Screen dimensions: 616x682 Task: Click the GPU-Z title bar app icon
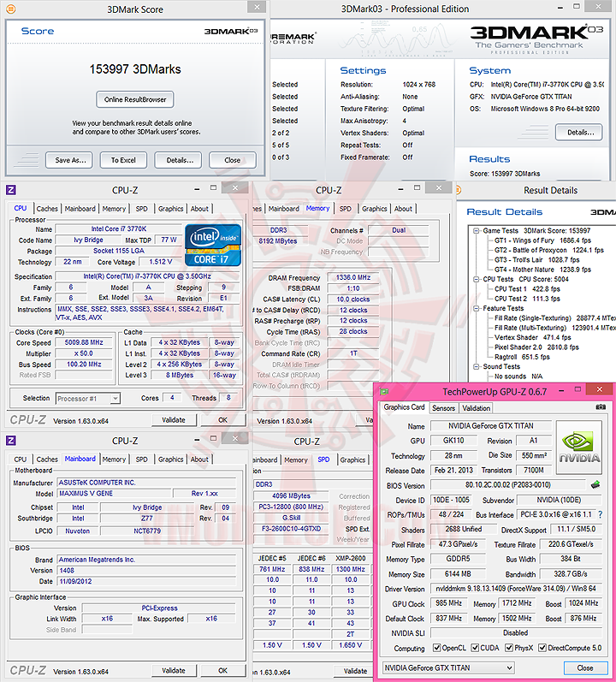[x=384, y=391]
